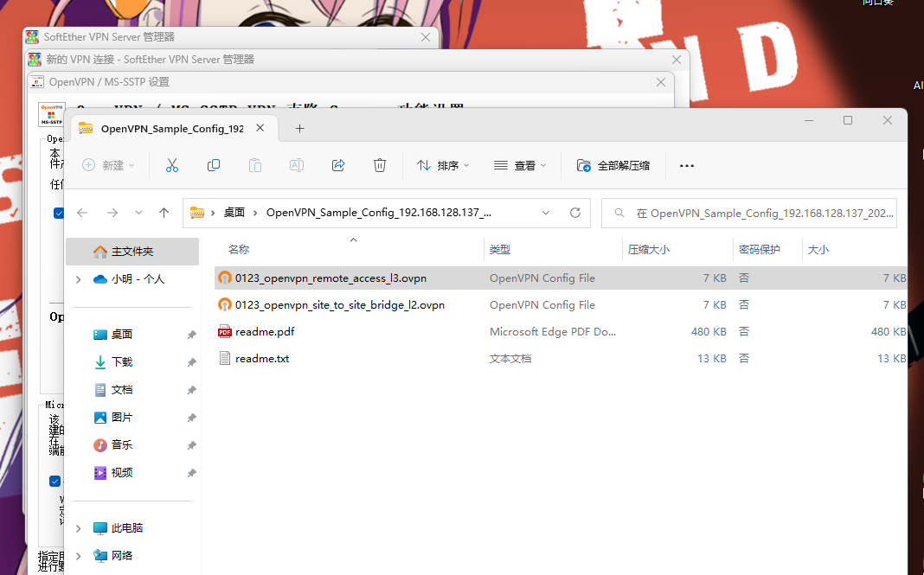Add a new Explorer tab
Screen dimensions: 924x575
(x=299, y=129)
